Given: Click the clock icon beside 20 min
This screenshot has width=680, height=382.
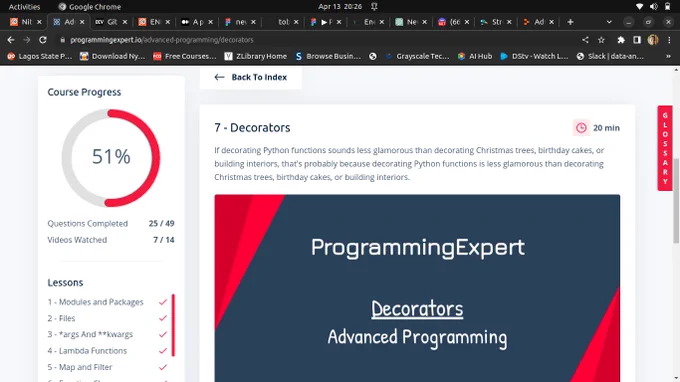Looking at the screenshot, I should [x=581, y=128].
